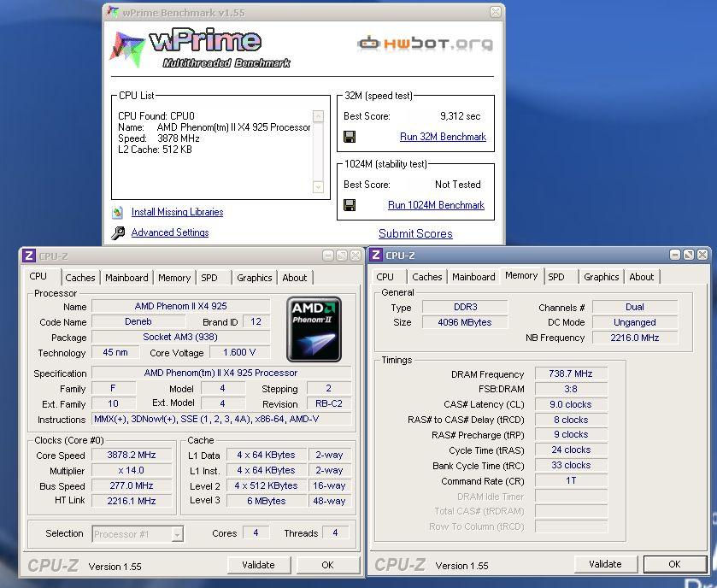Screen dimensions: 717x588
Task: Click the Core Voltage value 1.600 V
Action: click(x=239, y=352)
